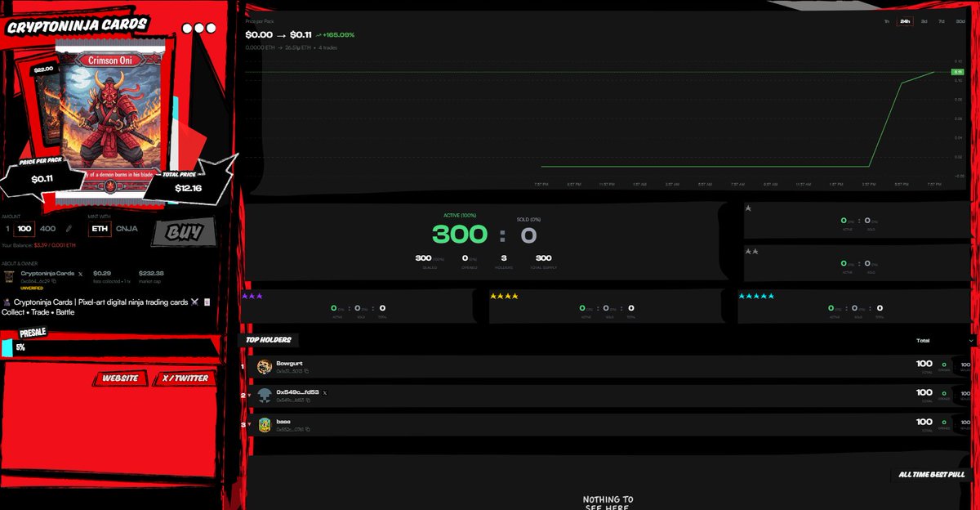Click the large green 300 active count

(x=460, y=235)
